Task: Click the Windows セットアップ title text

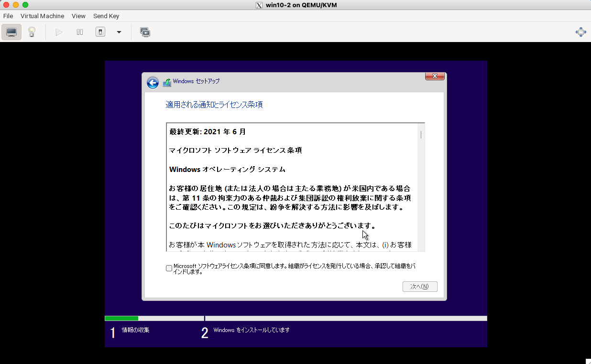Action: tap(197, 81)
